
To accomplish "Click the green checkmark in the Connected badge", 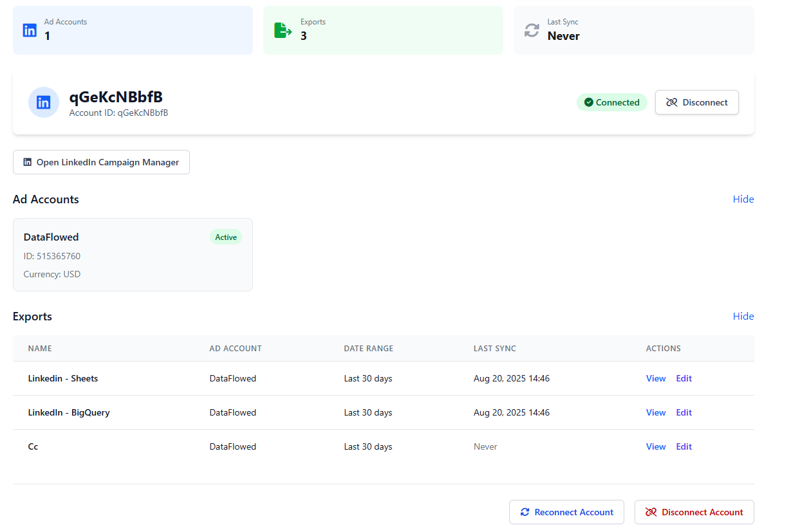I will pyautogui.click(x=588, y=102).
